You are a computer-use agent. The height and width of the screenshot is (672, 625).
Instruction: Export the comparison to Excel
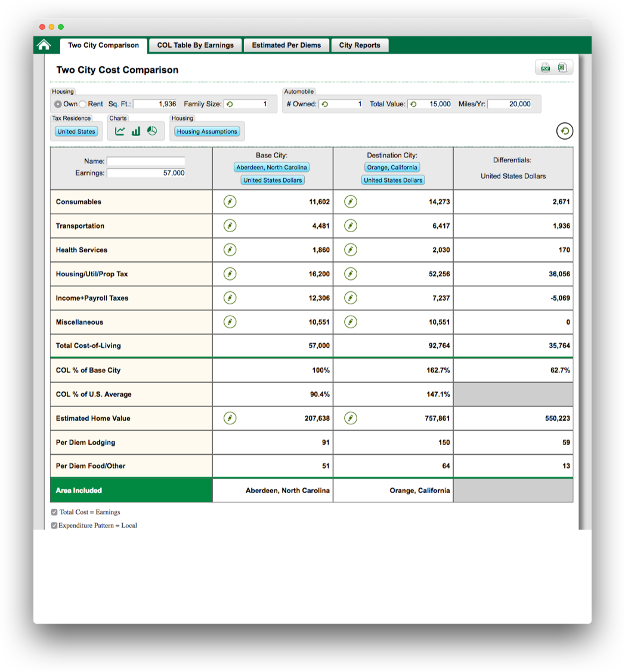[562, 67]
